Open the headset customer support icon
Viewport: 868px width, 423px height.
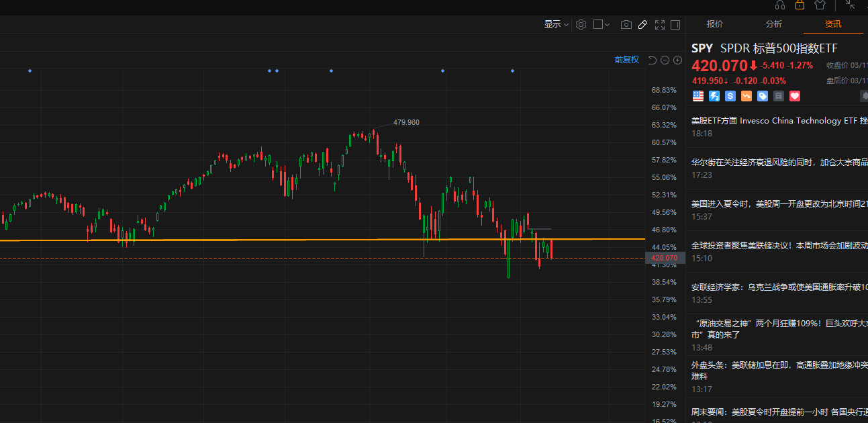[779, 5]
